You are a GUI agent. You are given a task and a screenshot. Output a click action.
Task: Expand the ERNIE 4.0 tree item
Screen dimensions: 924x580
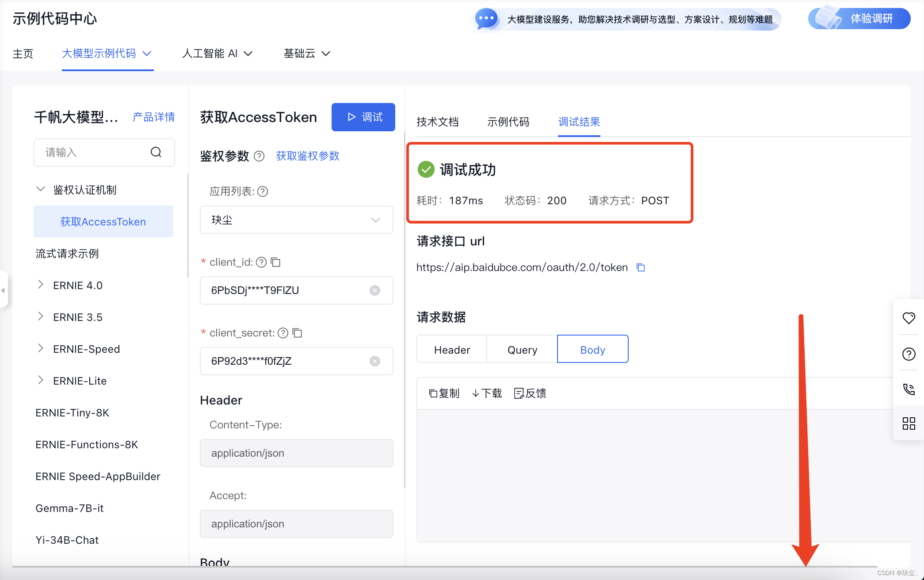coord(41,285)
